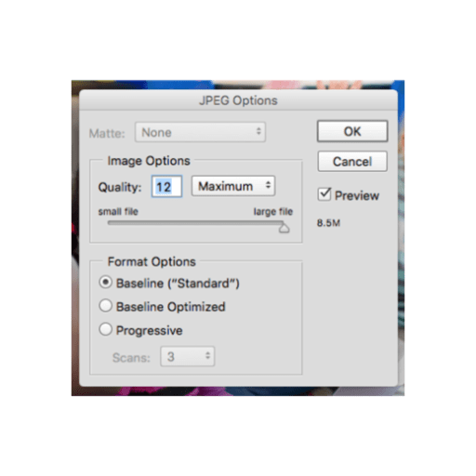This screenshot has width=476, height=476.
Task: Toggle the Preview checkbox
Action: pyautogui.click(x=324, y=194)
